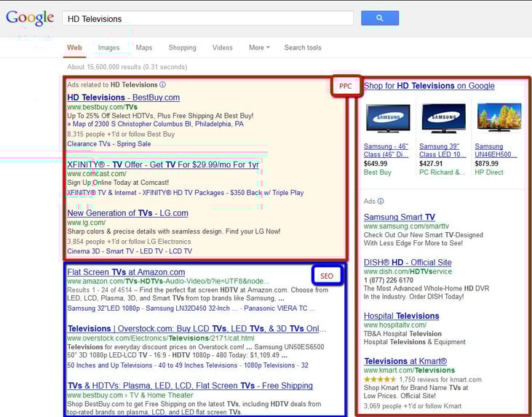532x417 pixels.
Task: Open Samsung UN46EH500 product link
Action: click(496, 151)
